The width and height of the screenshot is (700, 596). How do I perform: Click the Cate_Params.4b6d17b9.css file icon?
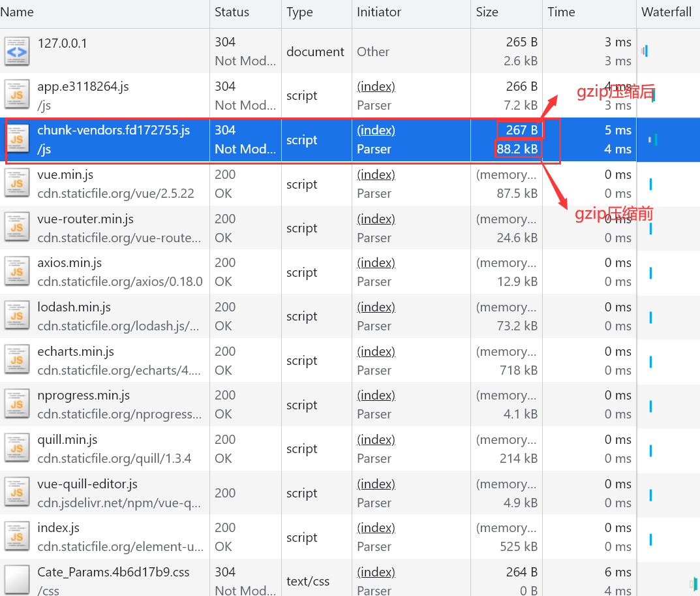click(17, 580)
